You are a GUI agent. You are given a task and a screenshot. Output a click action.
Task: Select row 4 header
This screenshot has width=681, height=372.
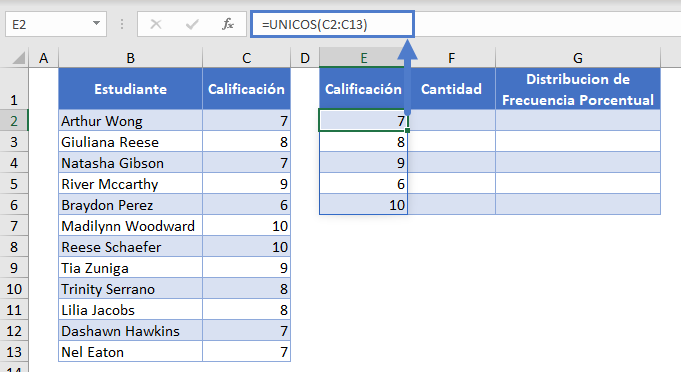14,163
